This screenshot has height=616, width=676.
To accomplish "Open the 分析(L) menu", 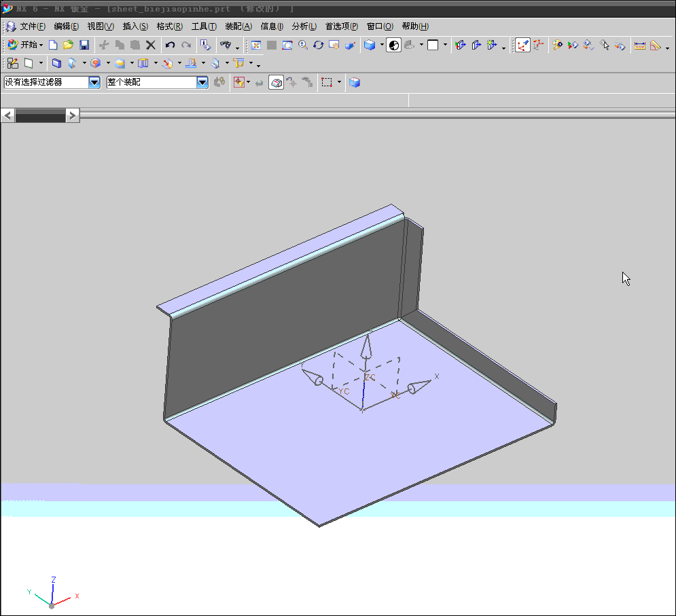I will click(304, 26).
